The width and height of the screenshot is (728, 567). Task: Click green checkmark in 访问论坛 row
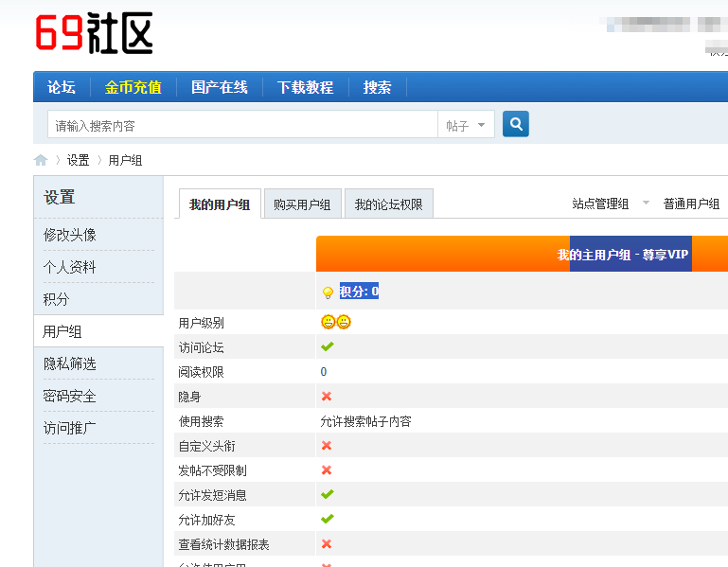coord(328,346)
